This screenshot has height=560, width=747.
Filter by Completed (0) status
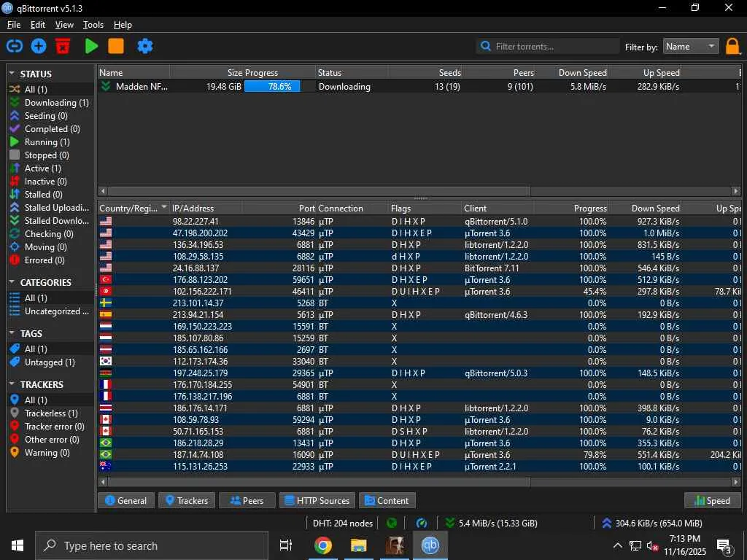click(x=45, y=128)
